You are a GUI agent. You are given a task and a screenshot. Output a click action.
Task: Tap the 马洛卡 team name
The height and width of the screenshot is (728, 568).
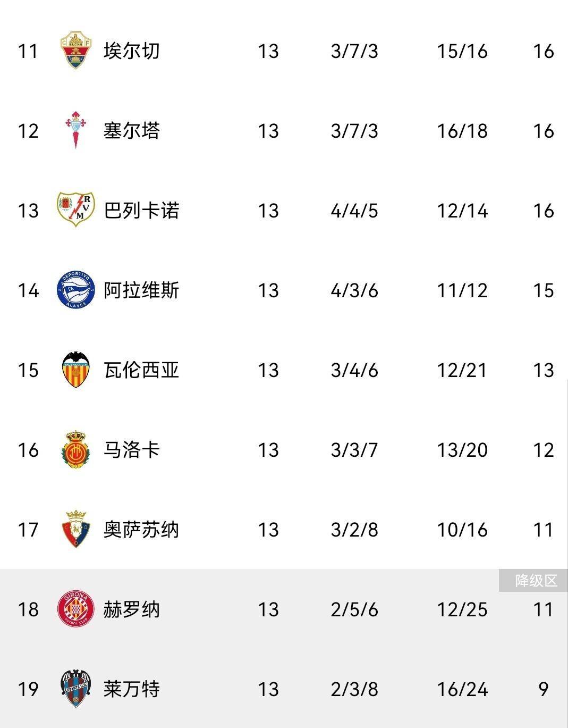[x=131, y=450]
